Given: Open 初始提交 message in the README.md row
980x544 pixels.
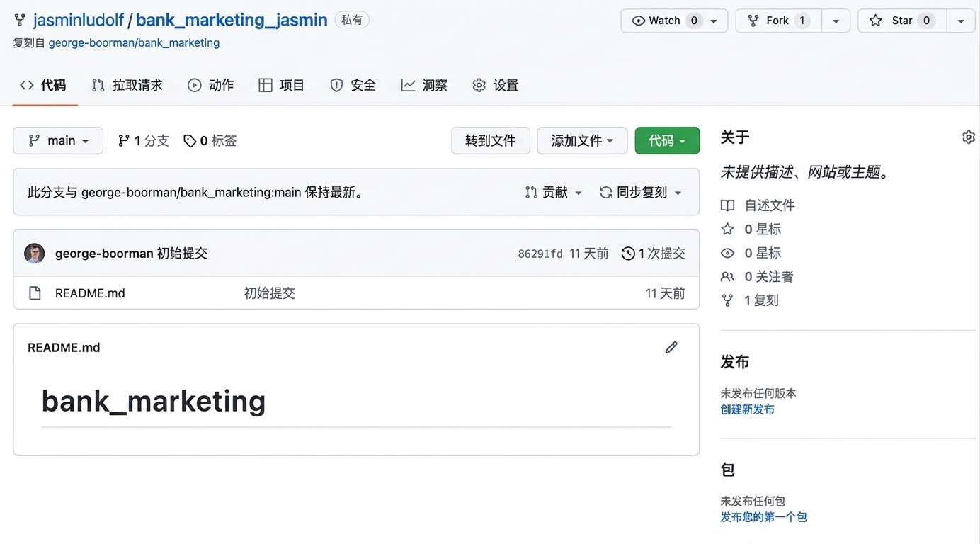Looking at the screenshot, I should pos(270,293).
